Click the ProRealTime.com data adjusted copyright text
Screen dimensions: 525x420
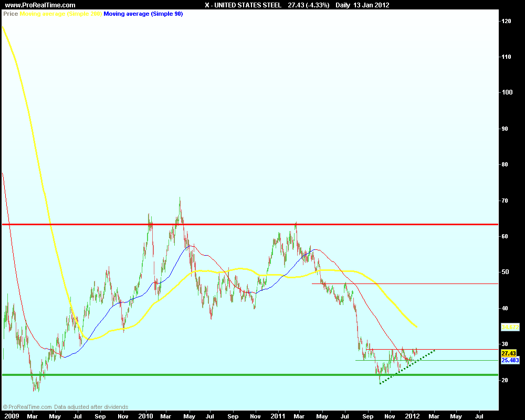tap(66, 407)
